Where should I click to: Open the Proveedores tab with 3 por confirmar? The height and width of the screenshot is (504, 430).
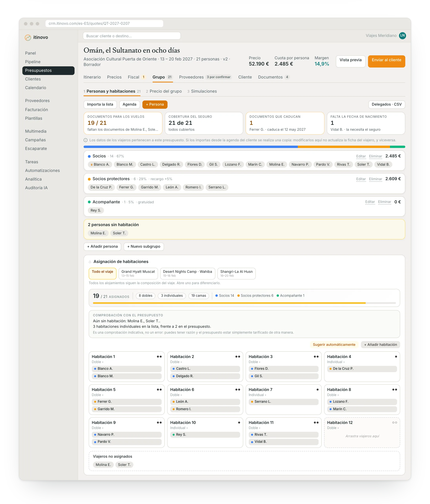point(205,77)
